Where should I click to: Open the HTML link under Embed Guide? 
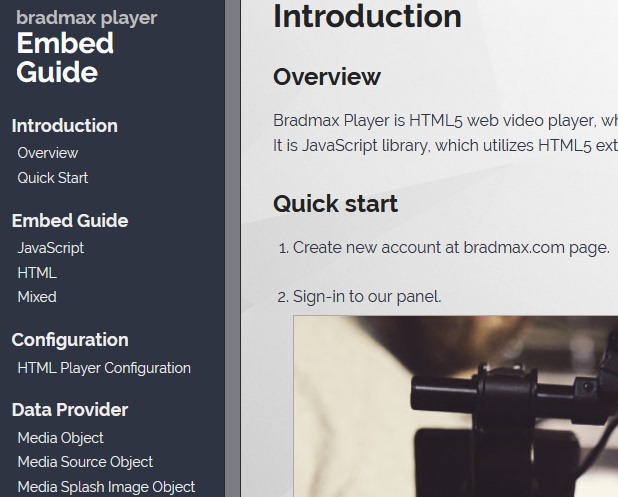coord(37,272)
